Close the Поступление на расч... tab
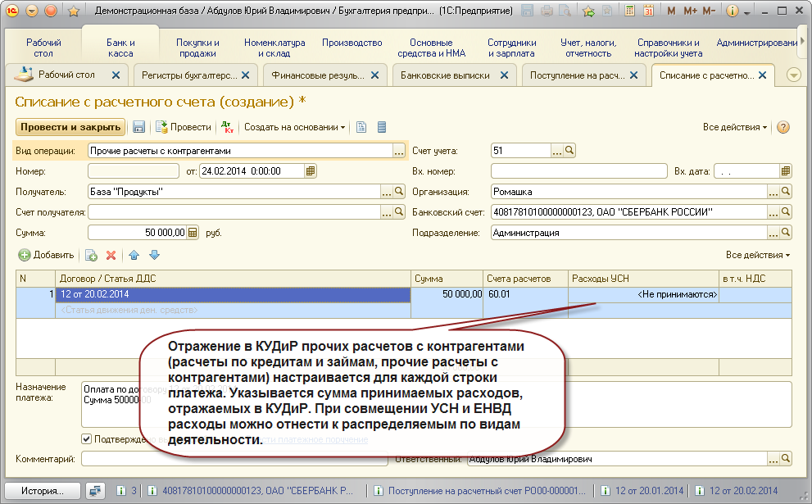812x504 pixels. tap(634, 75)
